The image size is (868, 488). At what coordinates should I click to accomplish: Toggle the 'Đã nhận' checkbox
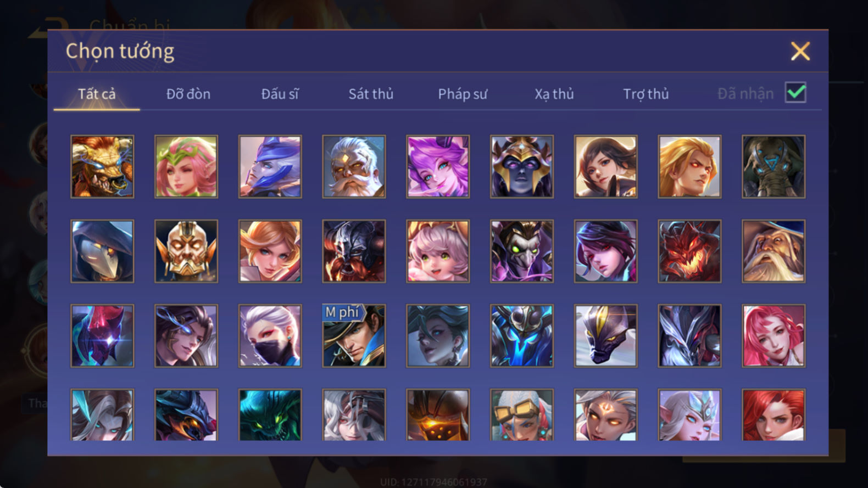pyautogui.click(x=795, y=93)
